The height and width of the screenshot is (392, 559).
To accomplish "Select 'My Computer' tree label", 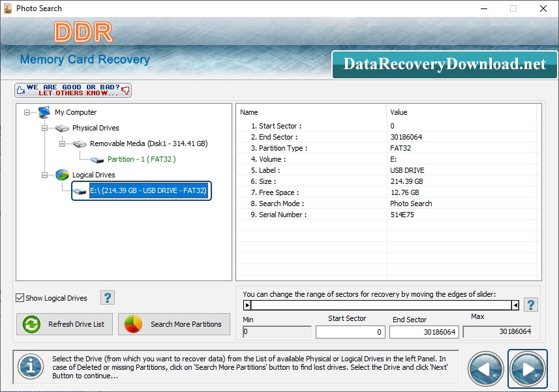I will click(x=76, y=112).
